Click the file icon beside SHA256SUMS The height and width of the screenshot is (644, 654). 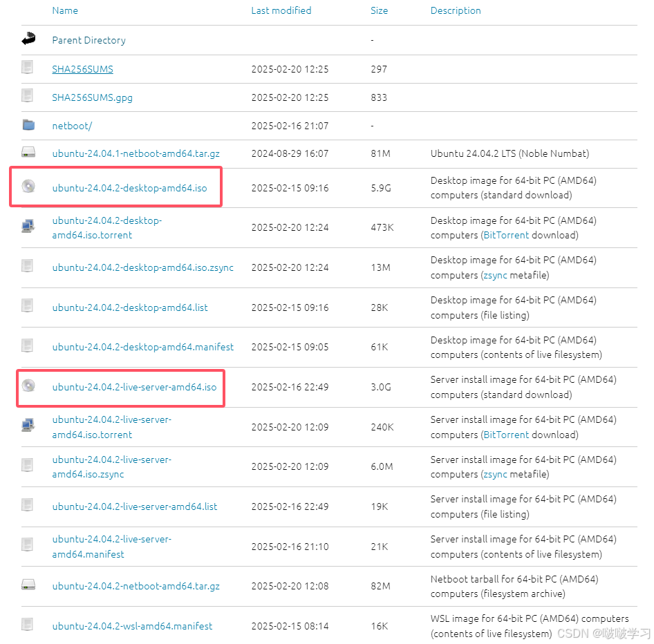coord(28,67)
